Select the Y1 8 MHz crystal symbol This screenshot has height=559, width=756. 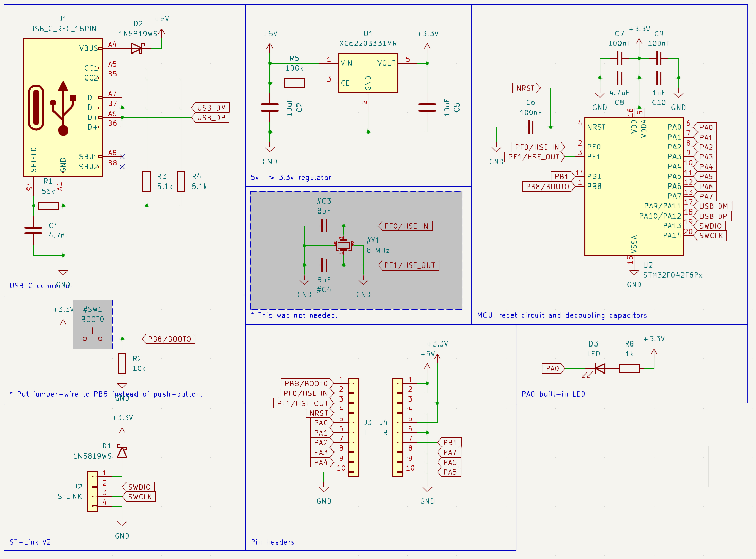344,245
